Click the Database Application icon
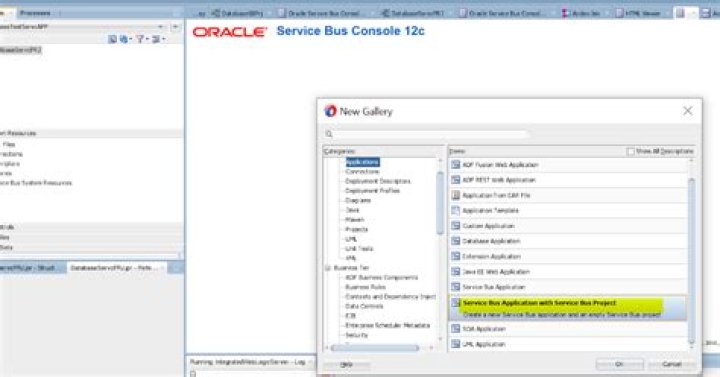Viewport: 720px width, 377px height. 456,241
